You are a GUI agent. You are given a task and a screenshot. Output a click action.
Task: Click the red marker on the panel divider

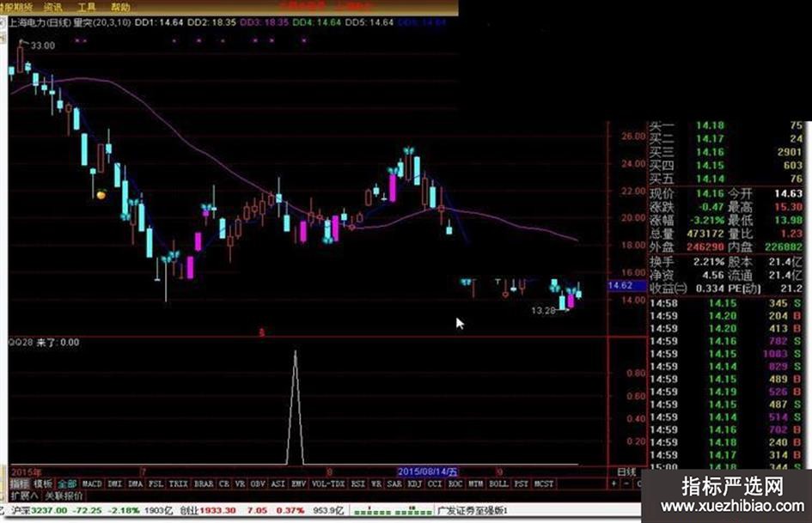261,332
